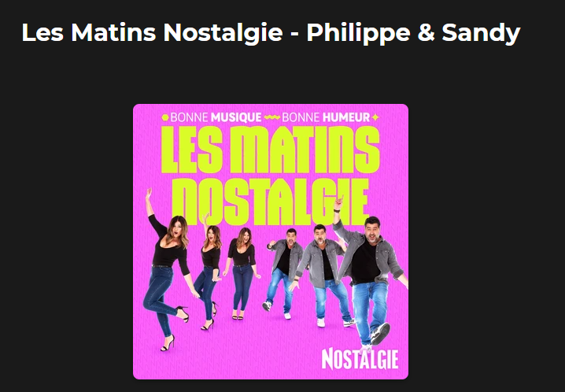Click the leftmost man dancing in jeans

pyautogui.click(x=284, y=274)
